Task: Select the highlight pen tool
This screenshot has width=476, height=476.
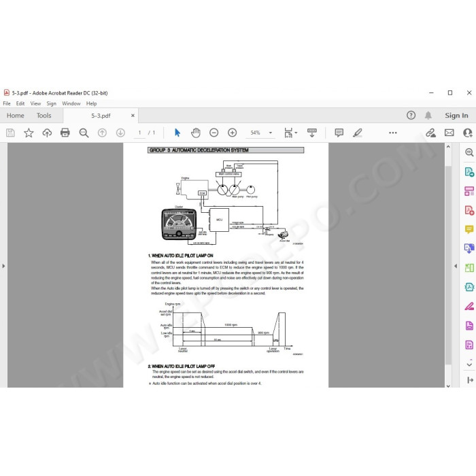Action: (358, 133)
